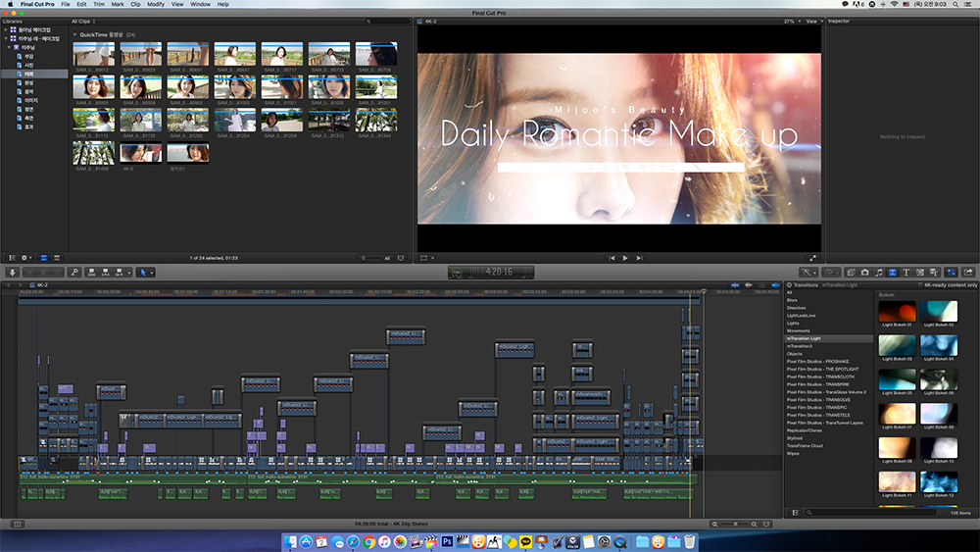980x552 pixels.
Task: Click the enhancement magic wand icon
Action: (808, 272)
